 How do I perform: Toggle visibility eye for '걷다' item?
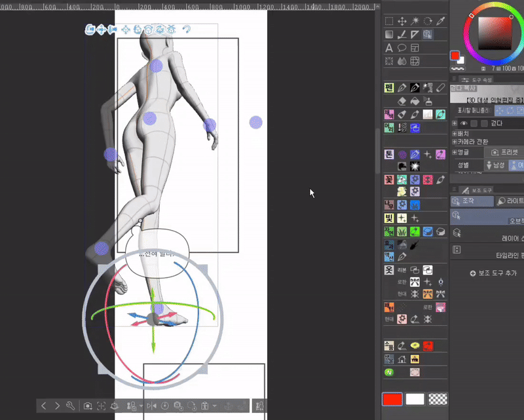pos(464,123)
